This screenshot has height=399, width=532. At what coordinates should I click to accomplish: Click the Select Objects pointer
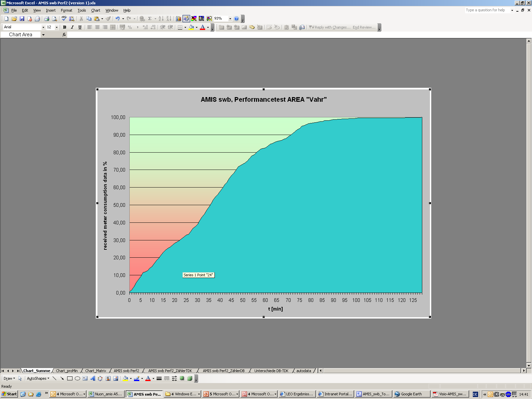click(20, 378)
